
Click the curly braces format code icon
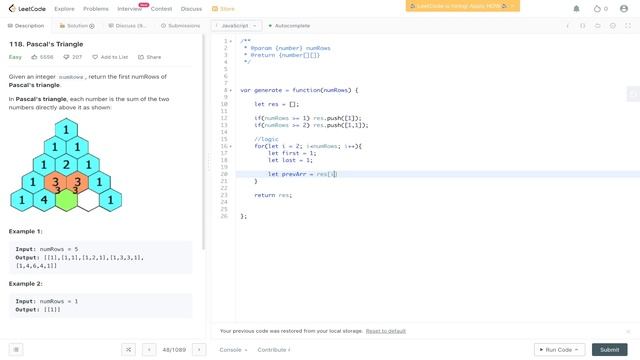click(x=582, y=26)
